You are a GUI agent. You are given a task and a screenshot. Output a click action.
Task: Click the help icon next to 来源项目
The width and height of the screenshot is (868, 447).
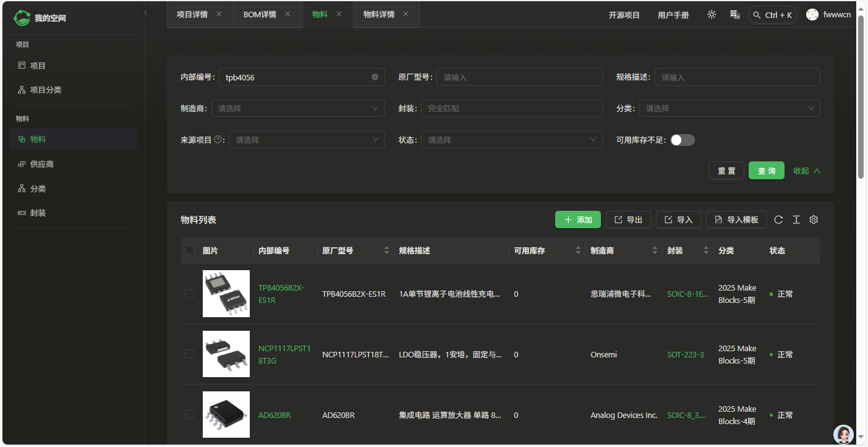(218, 140)
